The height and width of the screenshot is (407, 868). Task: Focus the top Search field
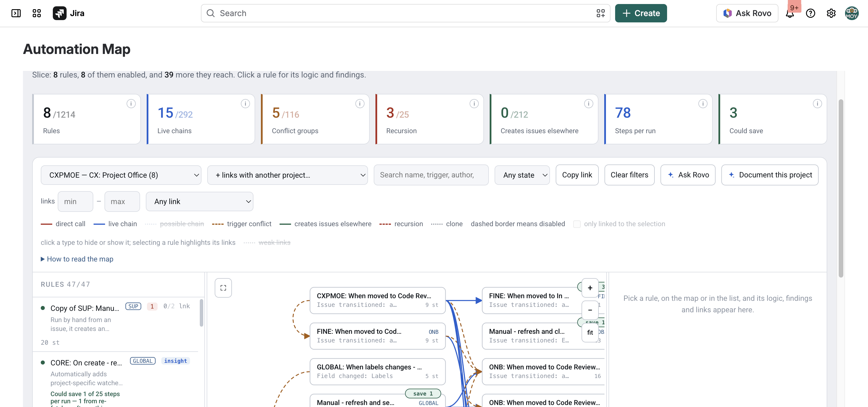pyautogui.click(x=405, y=13)
